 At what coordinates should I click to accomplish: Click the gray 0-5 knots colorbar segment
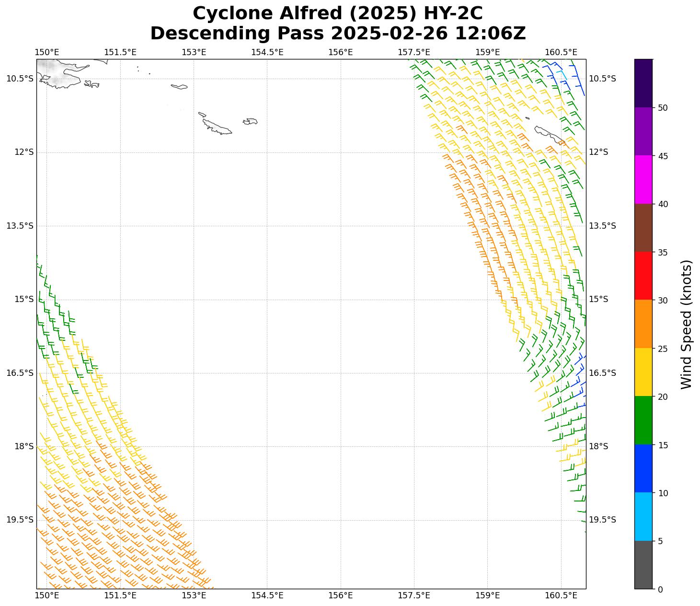tap(643, 565)
